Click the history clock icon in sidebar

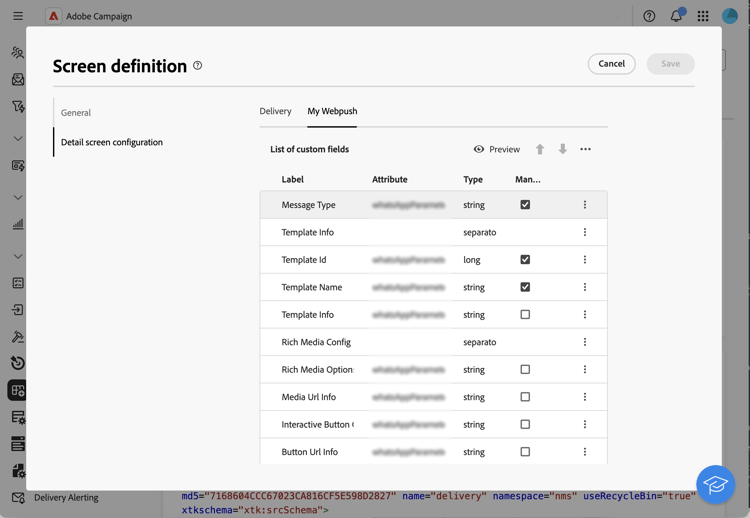coord(18,363)
